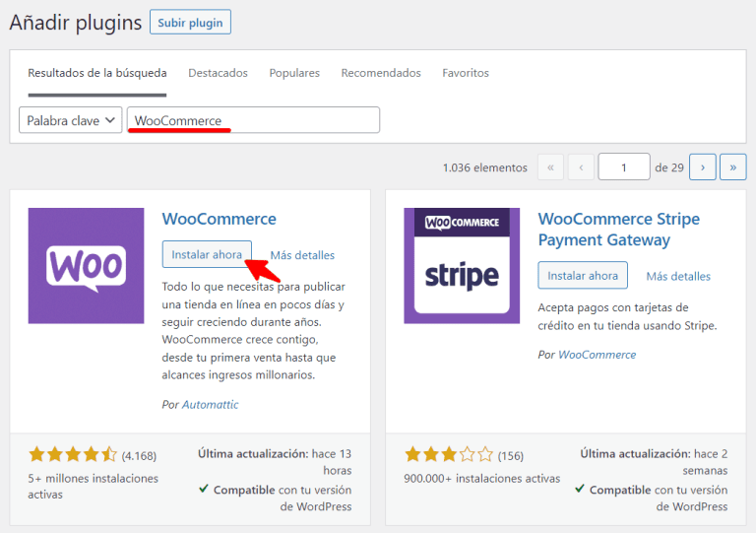Image resolution: width=756 pixels, height=533 pixels.
Task: Open the Recomendados tab
Action: pyautogui.click(x=381, y=73)
